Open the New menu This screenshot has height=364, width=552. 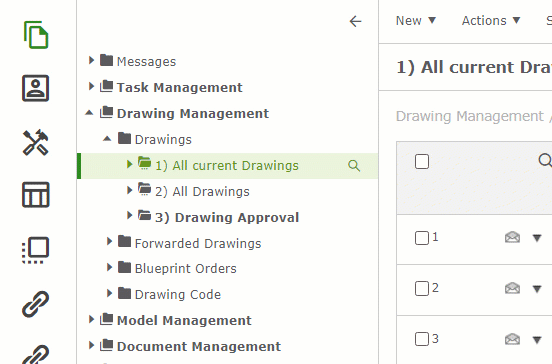pyautogui.click(x=416, y=20)
